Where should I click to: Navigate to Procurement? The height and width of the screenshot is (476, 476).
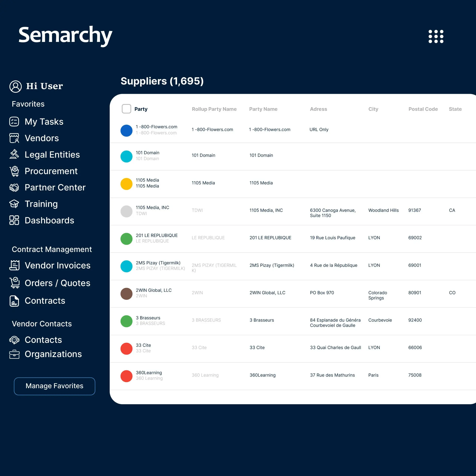click(x=51, y=171)
